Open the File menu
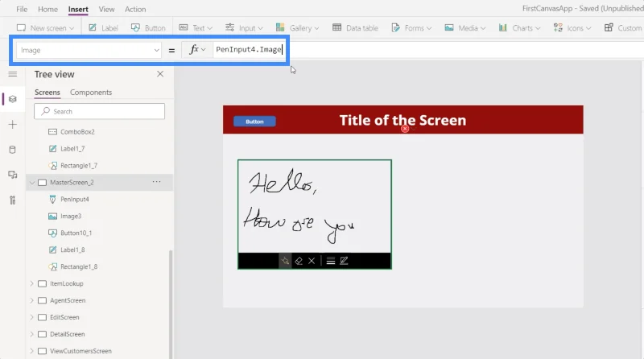644x359 pixels. [x=22, y=9]
